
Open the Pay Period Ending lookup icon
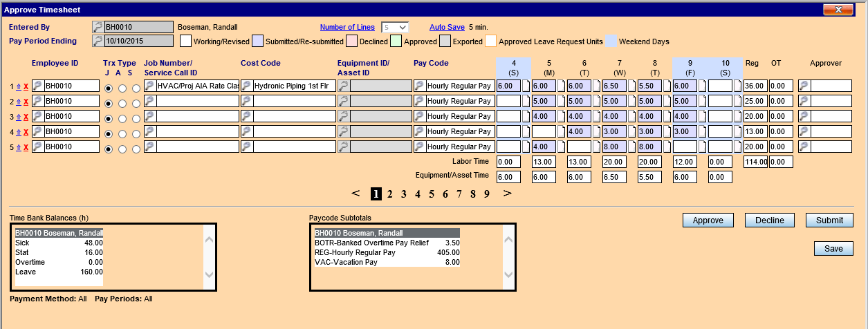[98, 41]
